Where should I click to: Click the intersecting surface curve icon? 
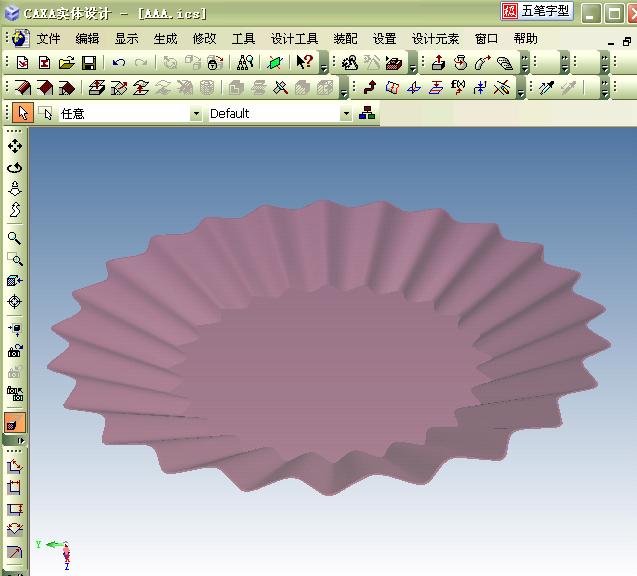tap(392, 87)
